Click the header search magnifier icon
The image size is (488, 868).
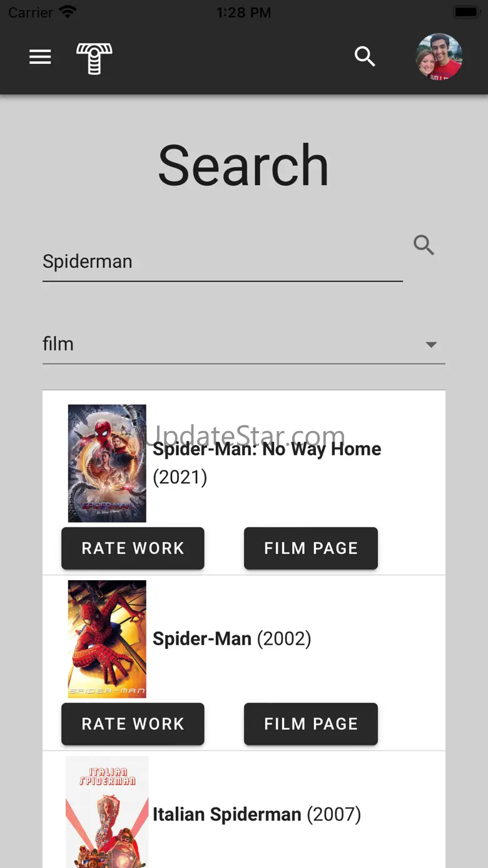tap(365, 57)
